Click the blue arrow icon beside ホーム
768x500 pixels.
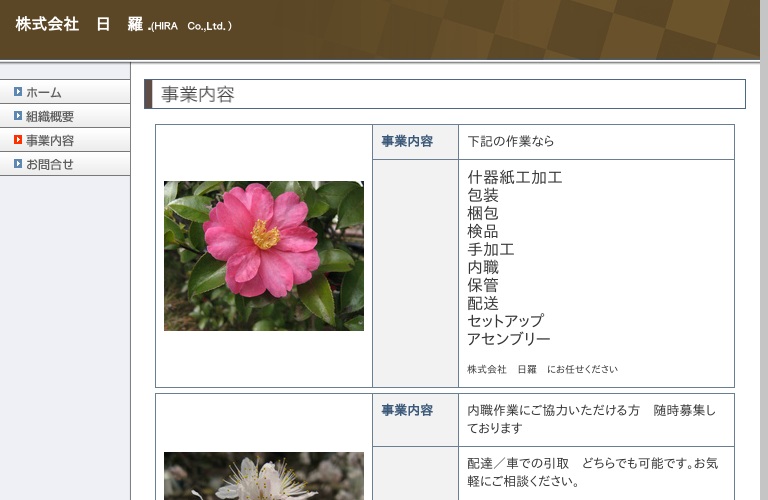(x=18, y=92)
